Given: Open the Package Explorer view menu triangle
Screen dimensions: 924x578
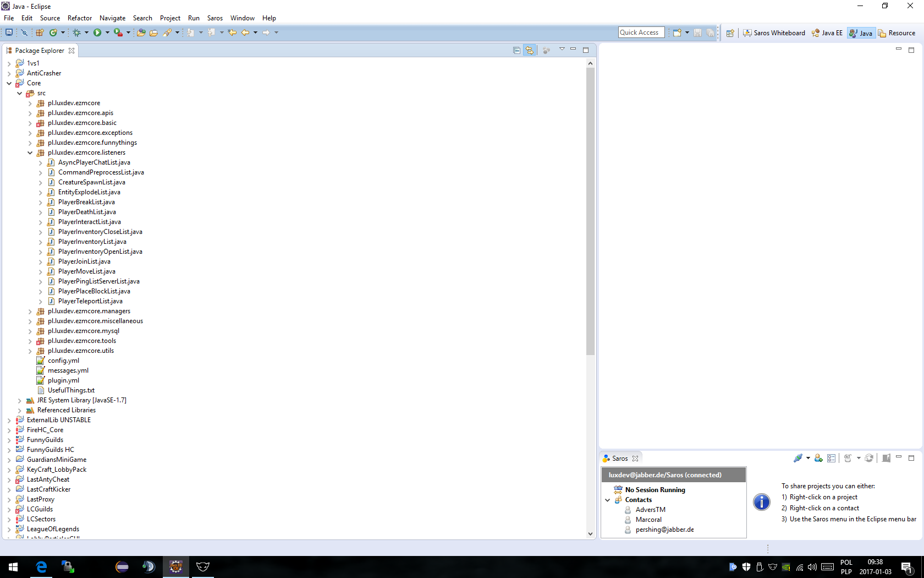Looking at the screenshot, I should point(562,50).
